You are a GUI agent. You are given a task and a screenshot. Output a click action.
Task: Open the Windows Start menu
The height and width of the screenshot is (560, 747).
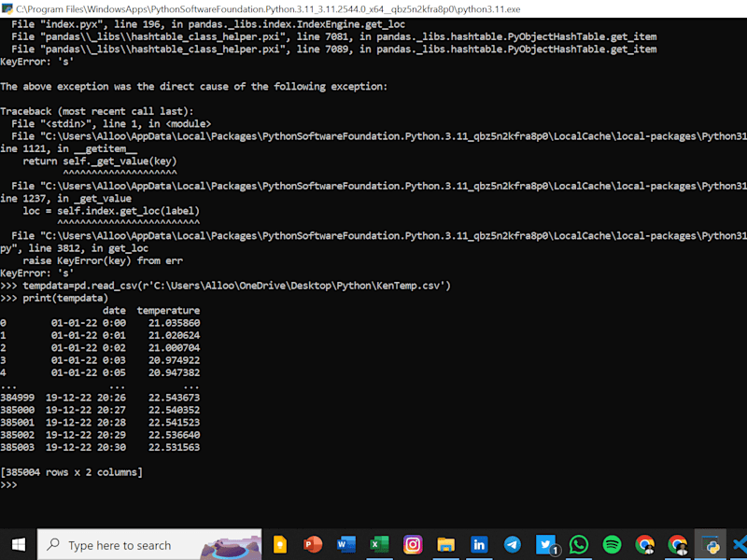(x=18, y=544)
